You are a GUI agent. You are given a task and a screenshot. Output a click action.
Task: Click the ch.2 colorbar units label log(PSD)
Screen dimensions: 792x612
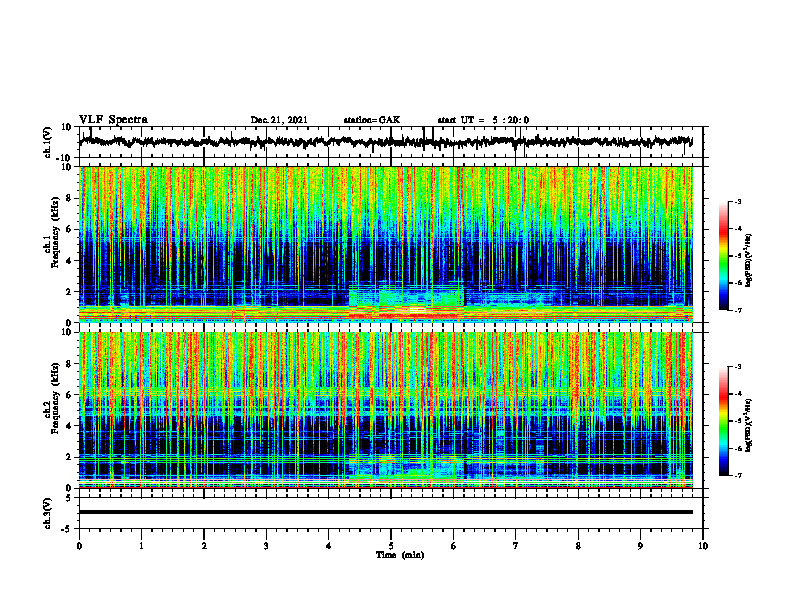click(x=749, y=425)
